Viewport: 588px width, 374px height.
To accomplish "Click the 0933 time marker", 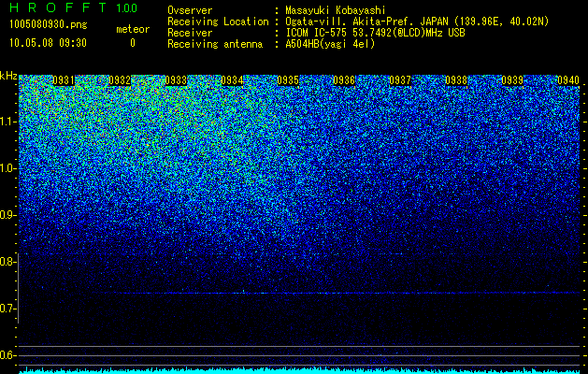I will tap(176, 80).
